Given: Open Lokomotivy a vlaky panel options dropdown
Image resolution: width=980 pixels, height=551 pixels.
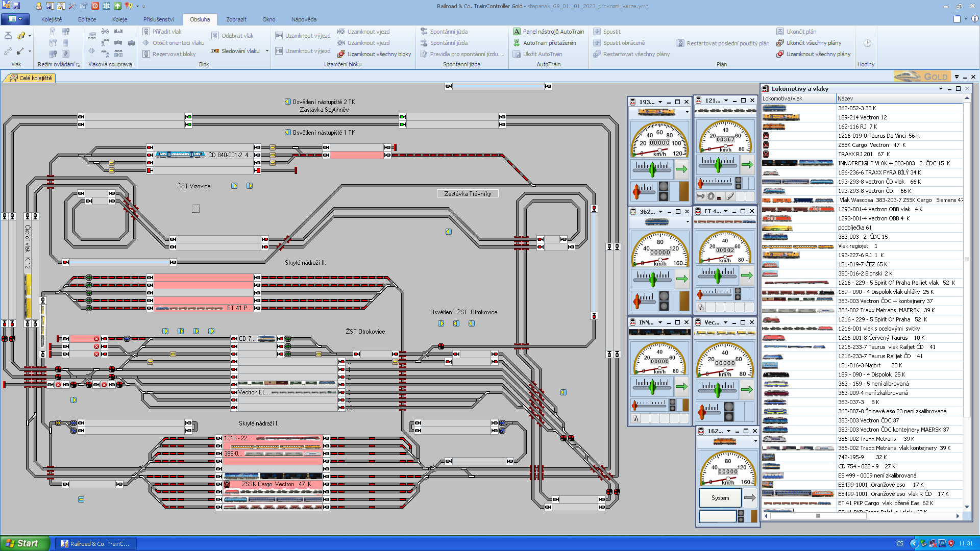Looking at the screenshot, I should [x=941, y=89].
